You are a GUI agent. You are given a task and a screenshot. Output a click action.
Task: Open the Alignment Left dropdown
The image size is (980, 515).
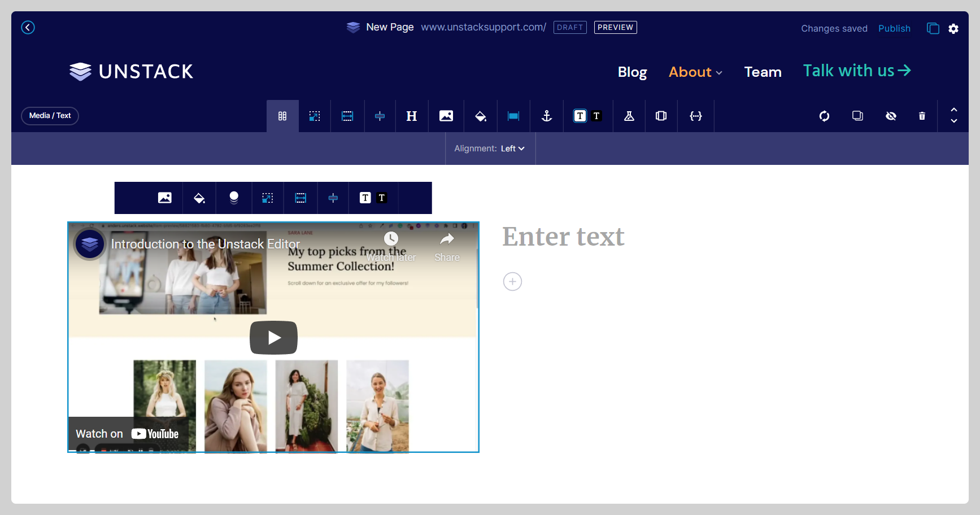pyautogui.click(x=512, y=149)
